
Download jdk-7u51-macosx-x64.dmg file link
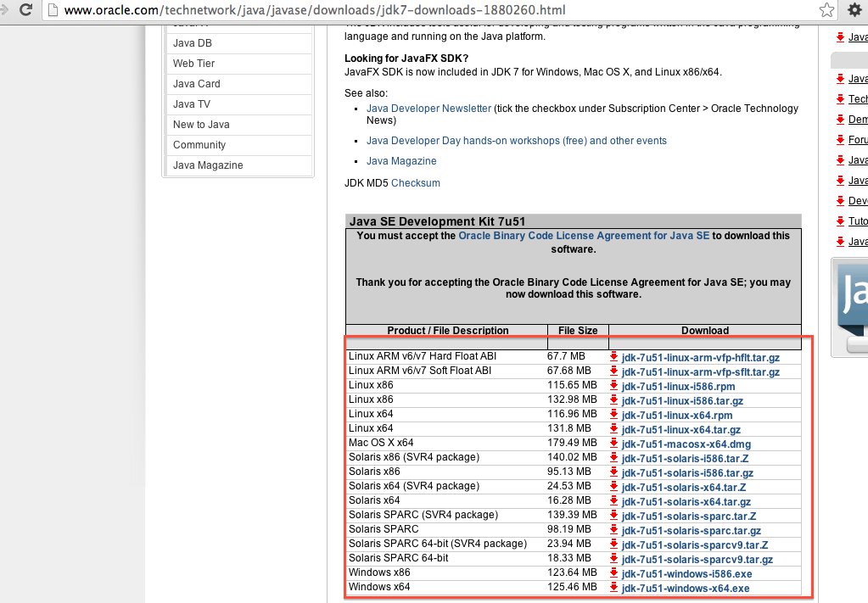click(x=686, y=444)
